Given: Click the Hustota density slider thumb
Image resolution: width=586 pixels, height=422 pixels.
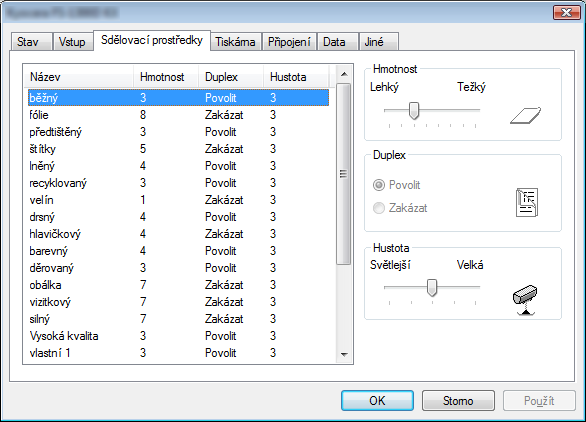Looking at the screenshot, I should coord(432,287).
